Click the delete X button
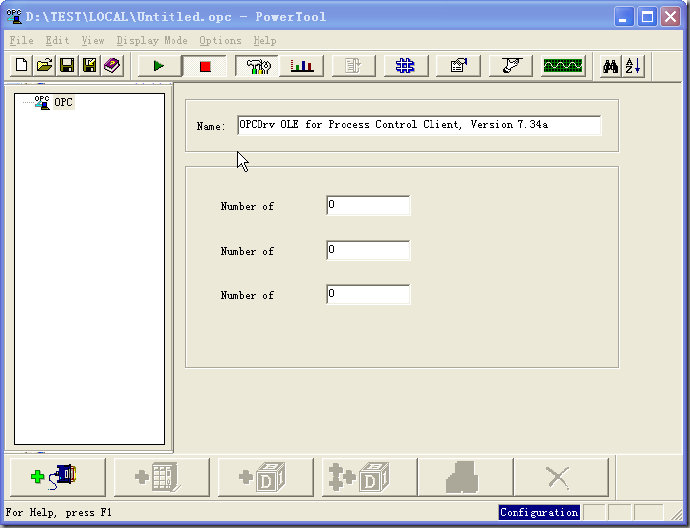 click(561, 477)
